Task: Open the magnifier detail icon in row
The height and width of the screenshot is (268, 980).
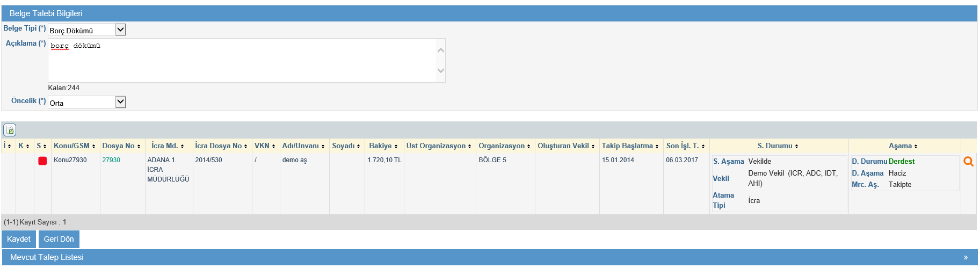Action: pos(968,161)
